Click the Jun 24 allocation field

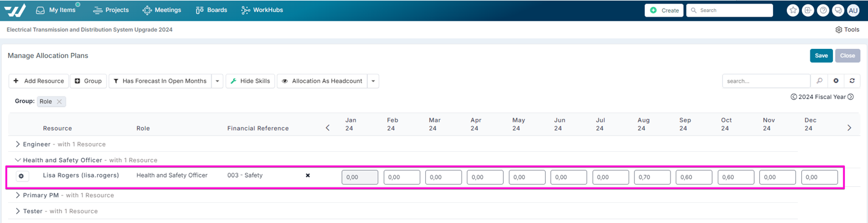click(x=569, y=177)
